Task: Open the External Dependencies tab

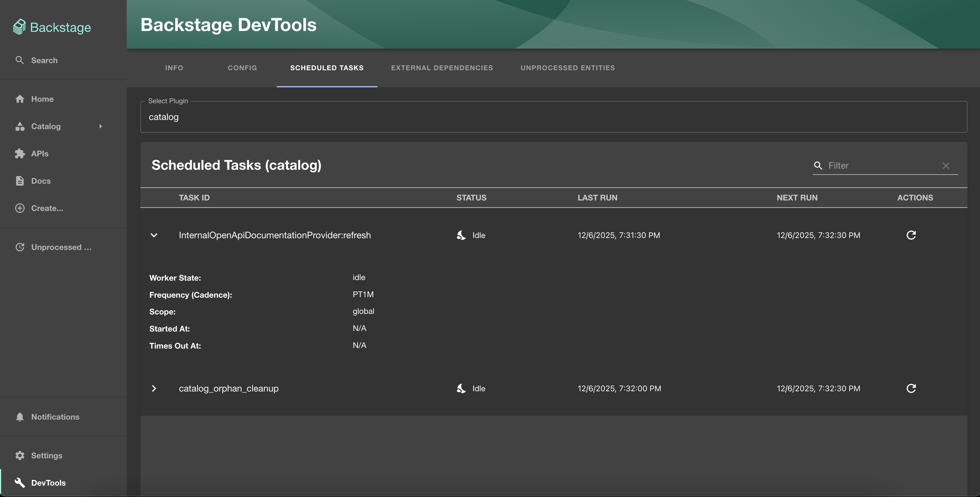Action: pos(442,68)
